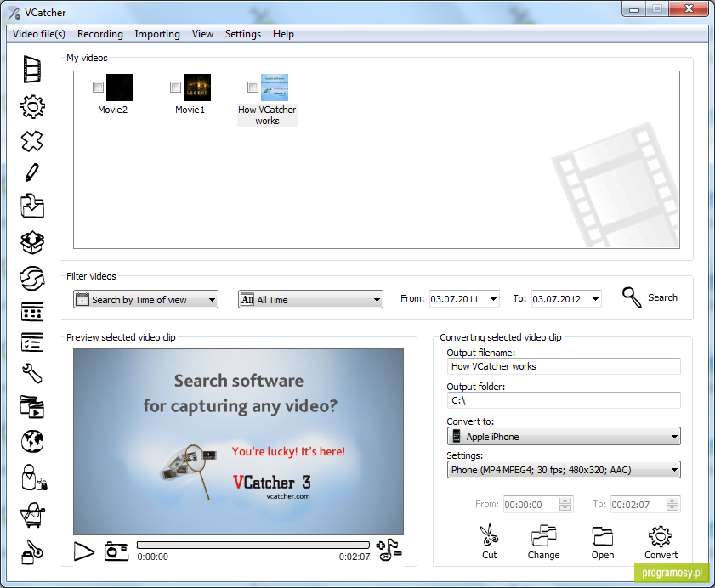
Task: Click the Output folder field
Action: point(564,400)
